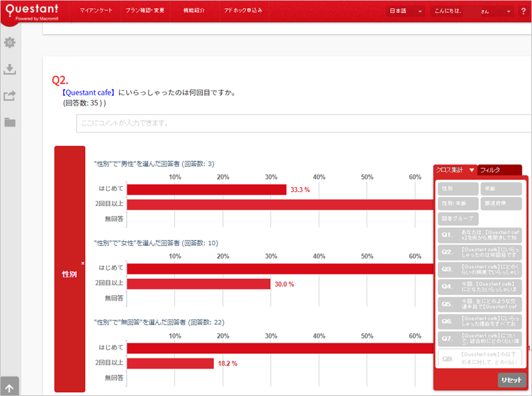Choose Q1. in the cross-tab panel

coord(480,235)
